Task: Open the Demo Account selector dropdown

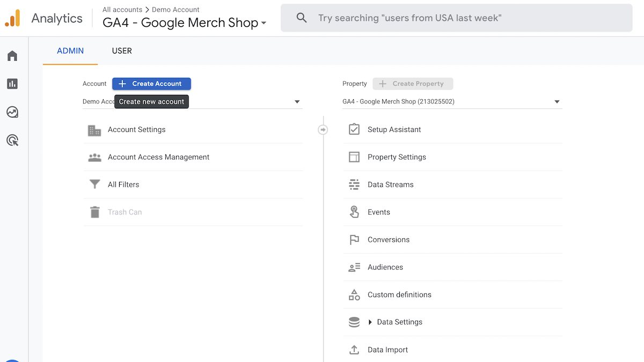Action: click(x=297, y=102)
